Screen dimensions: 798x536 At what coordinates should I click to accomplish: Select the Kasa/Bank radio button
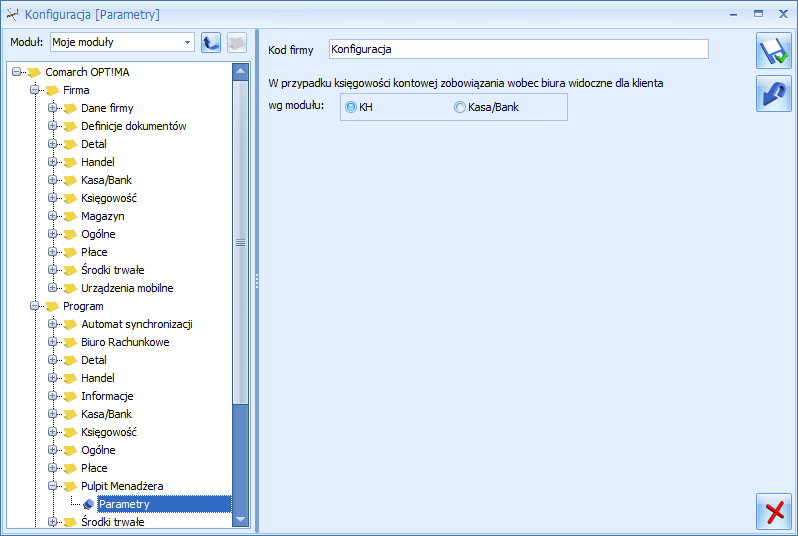click(x=460, y=107)
